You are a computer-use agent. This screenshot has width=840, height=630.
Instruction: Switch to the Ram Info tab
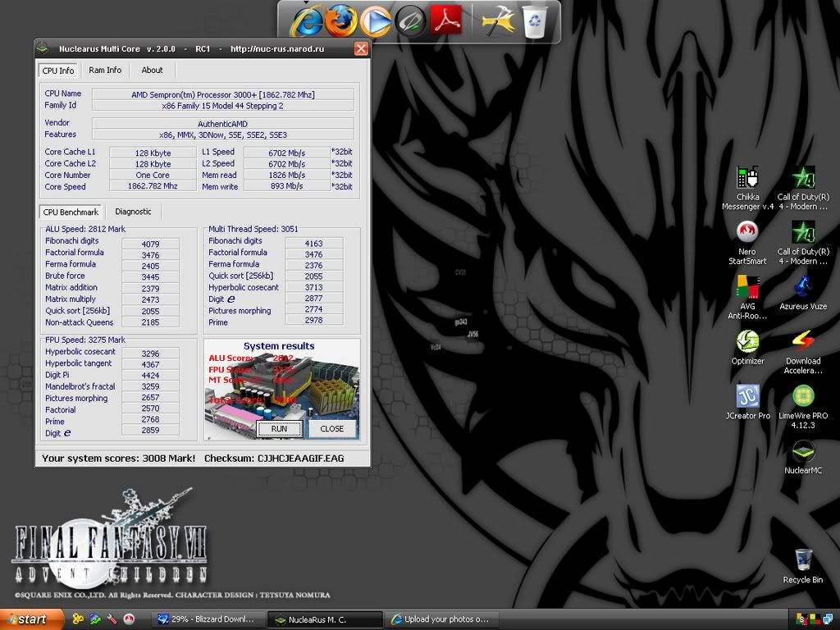pos(105,71)
